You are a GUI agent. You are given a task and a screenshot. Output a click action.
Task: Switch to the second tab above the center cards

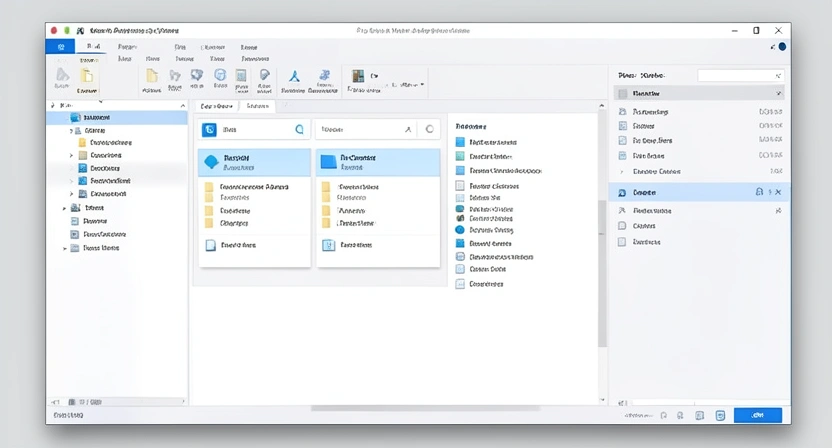[258, 106]
